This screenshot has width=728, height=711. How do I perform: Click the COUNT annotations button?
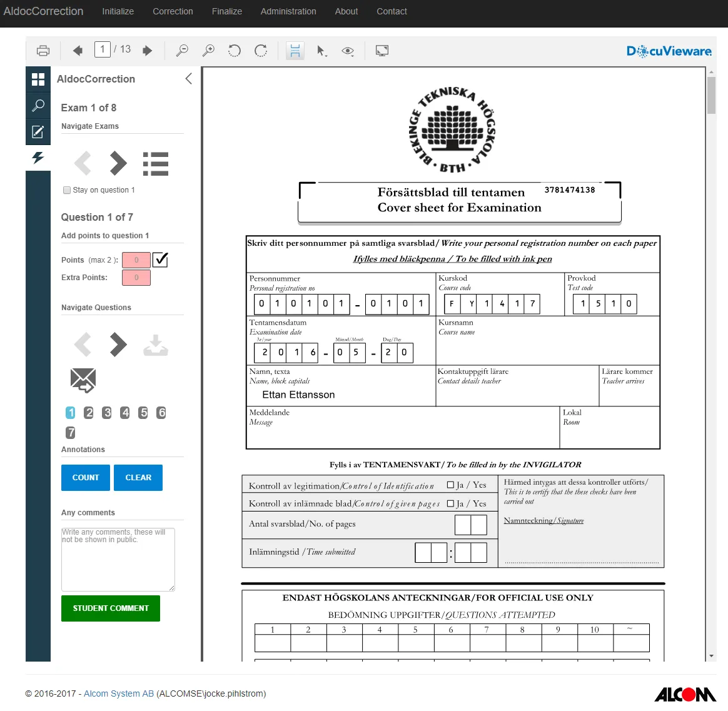pos(86,478)
